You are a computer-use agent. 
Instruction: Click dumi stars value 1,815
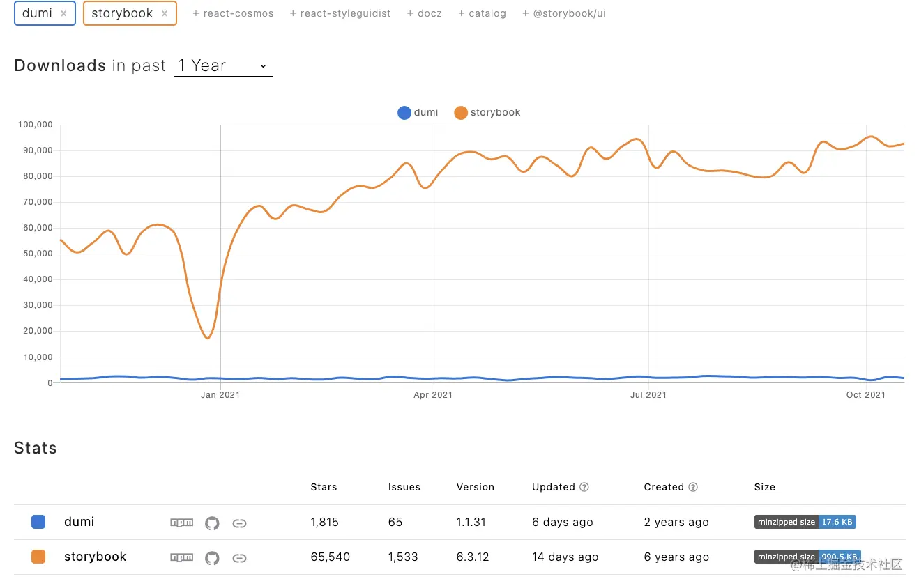(325, 522)
